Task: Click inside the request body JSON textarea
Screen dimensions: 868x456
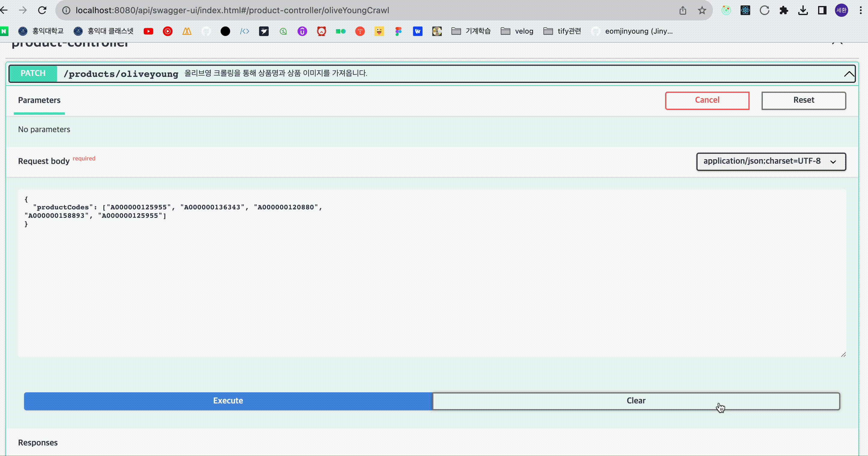Action: click(x=431, y=286)
